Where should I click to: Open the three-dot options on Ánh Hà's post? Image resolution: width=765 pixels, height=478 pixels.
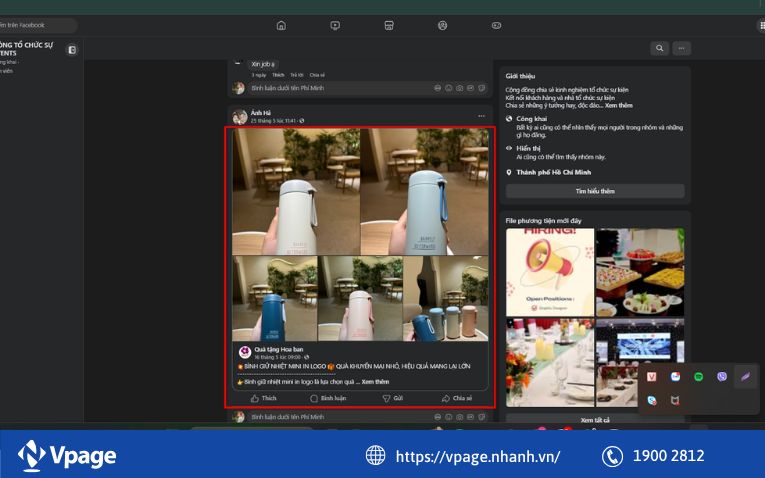click(x=481, y=116)
